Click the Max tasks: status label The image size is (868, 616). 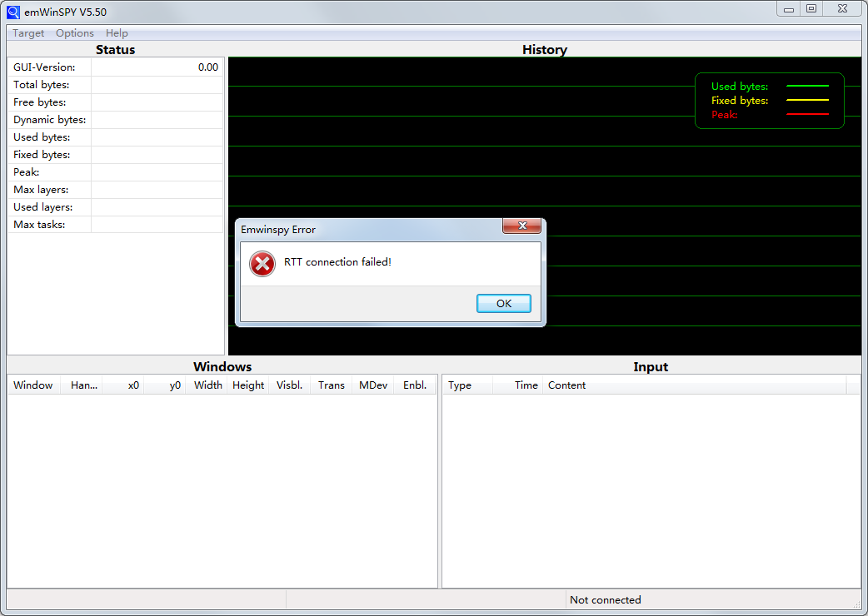click(39, 225)
